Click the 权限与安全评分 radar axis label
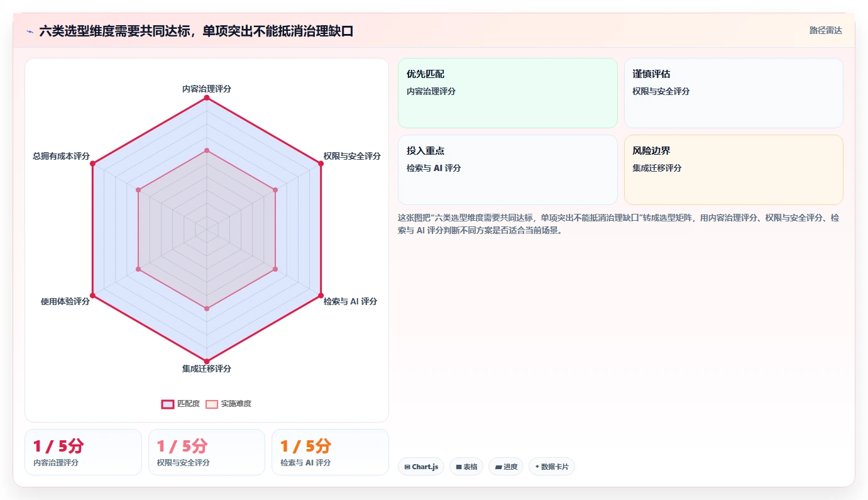Viewport: 868px width, 500px height. (x=352, y=156)
